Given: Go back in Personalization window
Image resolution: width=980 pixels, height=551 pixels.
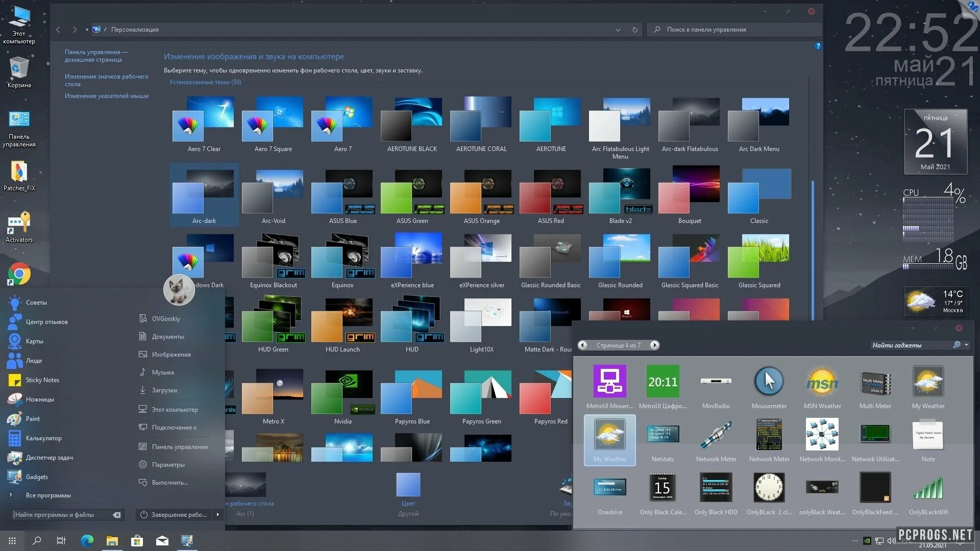Looking at the screenshot, I should tap(58, 30).
